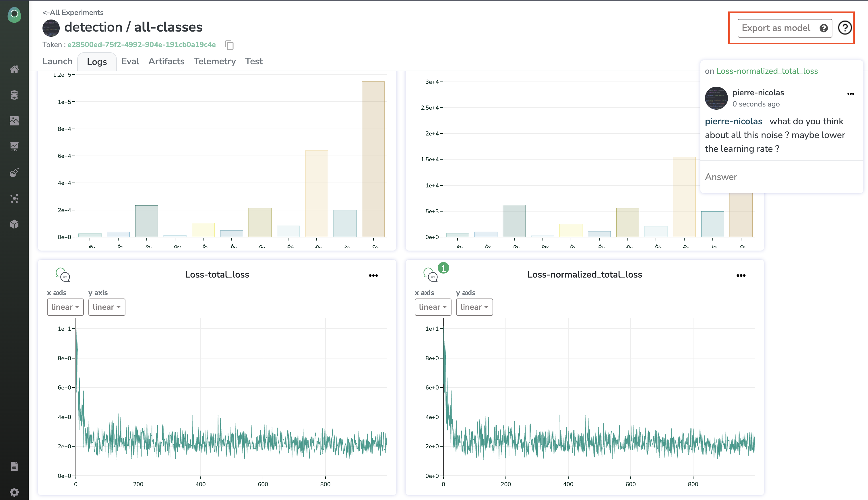The height and width of the screenshot is (500, 868).
Task: Click the help question mark circle icon
Action: (x=845, y=28)
